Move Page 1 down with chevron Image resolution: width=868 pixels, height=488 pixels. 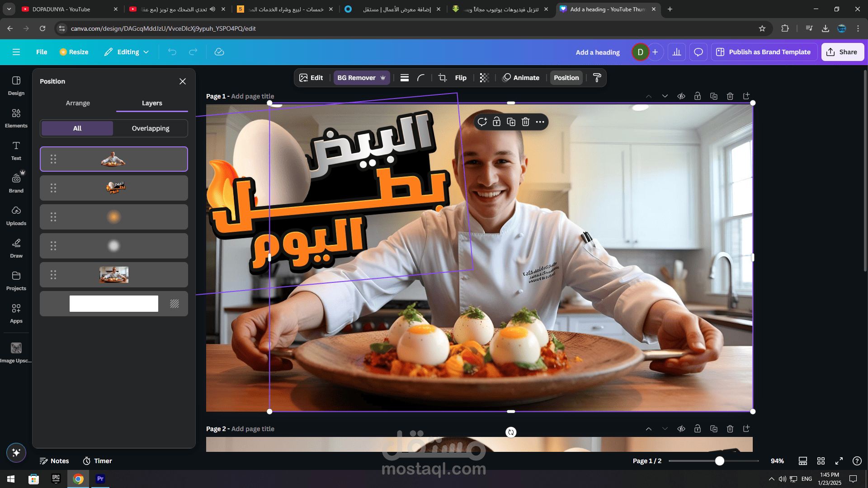coord(665,96)
